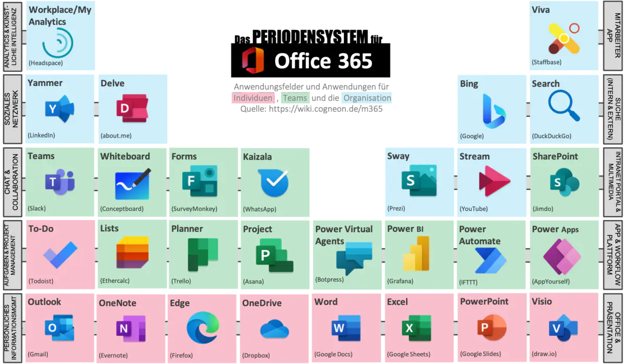Image resolution: width=625 pixels, height=364 pixels.
Task: Click the (Staffbase) alternative text
Action: click(x=547, y=62)
